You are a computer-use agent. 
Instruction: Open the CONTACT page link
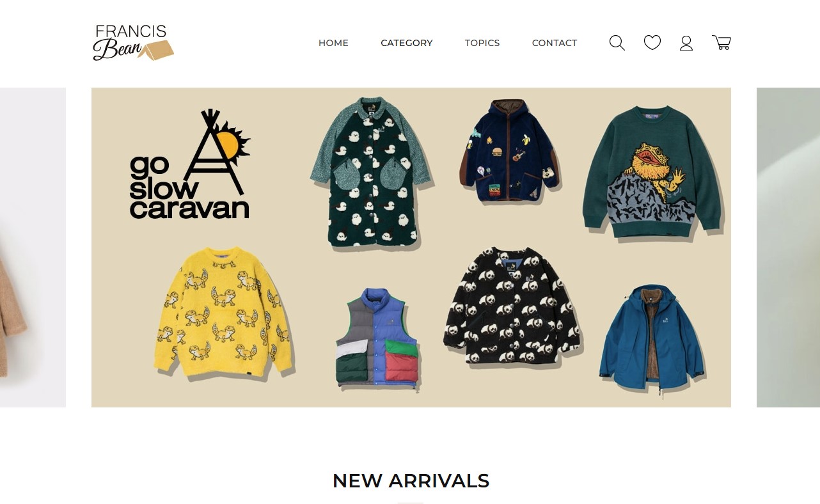[555, 43]
